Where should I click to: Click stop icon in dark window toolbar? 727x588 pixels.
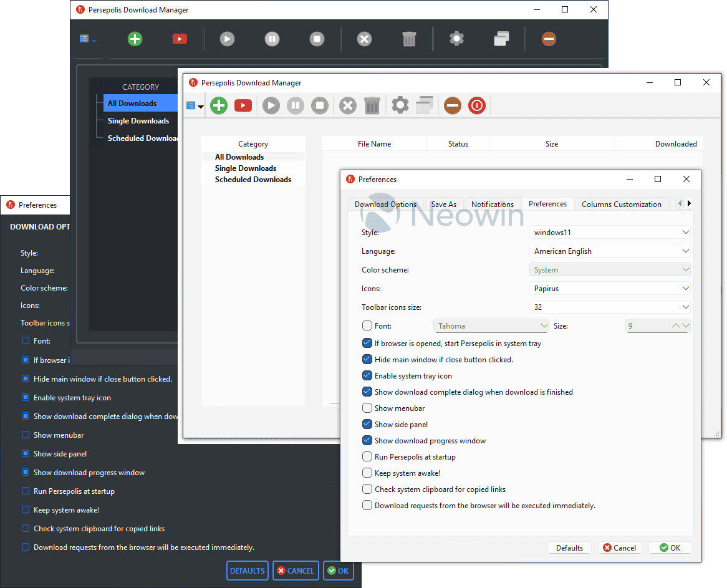(317, 39)
